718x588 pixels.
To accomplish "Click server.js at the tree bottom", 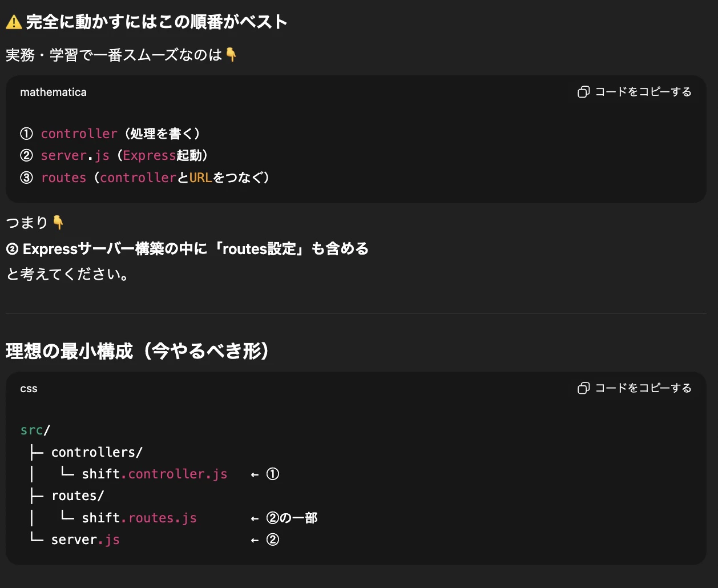I will (x=85, y=539).
